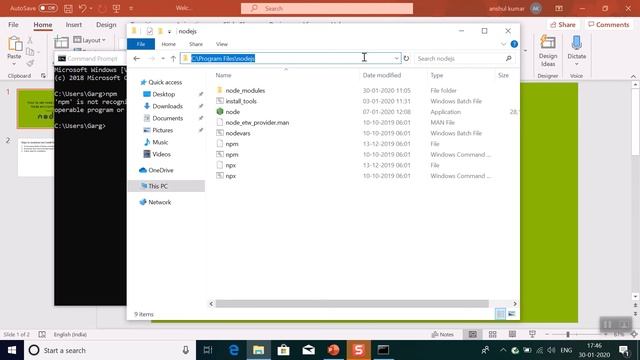Open the Quick Access Toolbar customize arrow in Explorer
Screen dimensions: 640x360
169,31
